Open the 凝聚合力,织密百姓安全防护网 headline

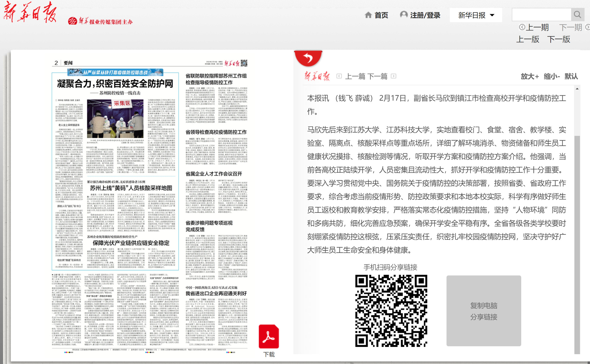115,84
